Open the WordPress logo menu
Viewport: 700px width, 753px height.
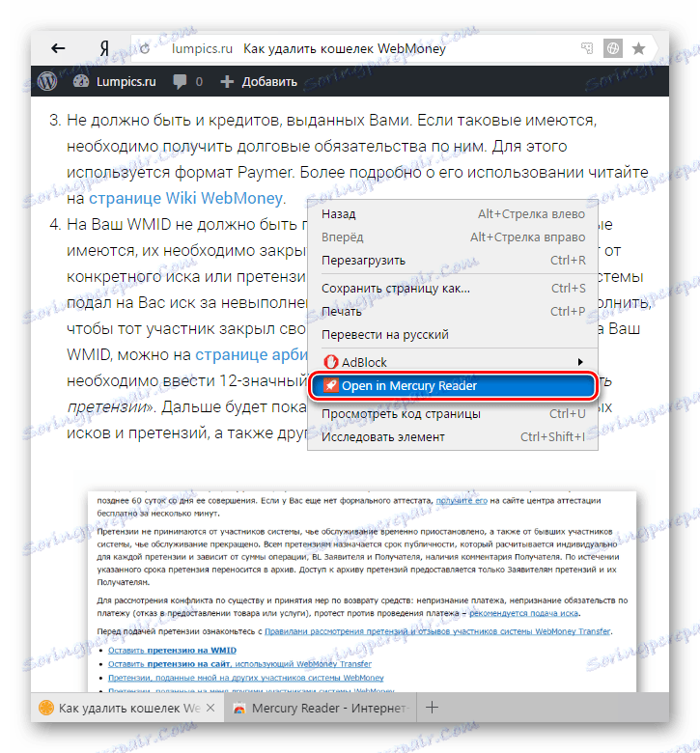(x=47, y=81)
